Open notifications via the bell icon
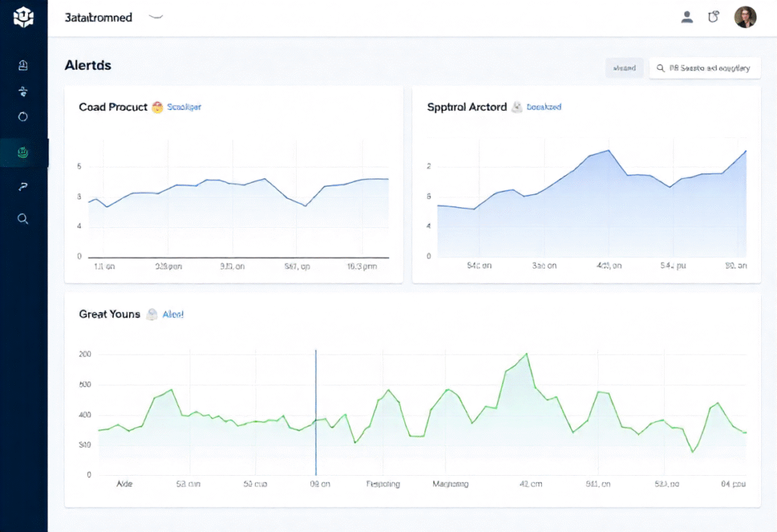Image resolution: width=777 pixels, height=532 pixels. point(713,16)
